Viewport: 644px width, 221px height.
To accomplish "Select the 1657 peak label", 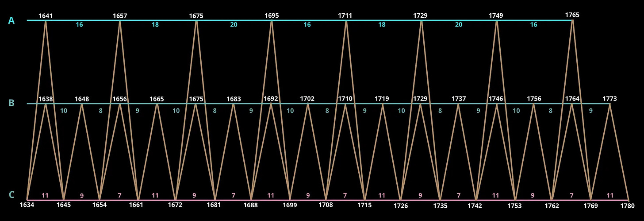I will [120, 16].
